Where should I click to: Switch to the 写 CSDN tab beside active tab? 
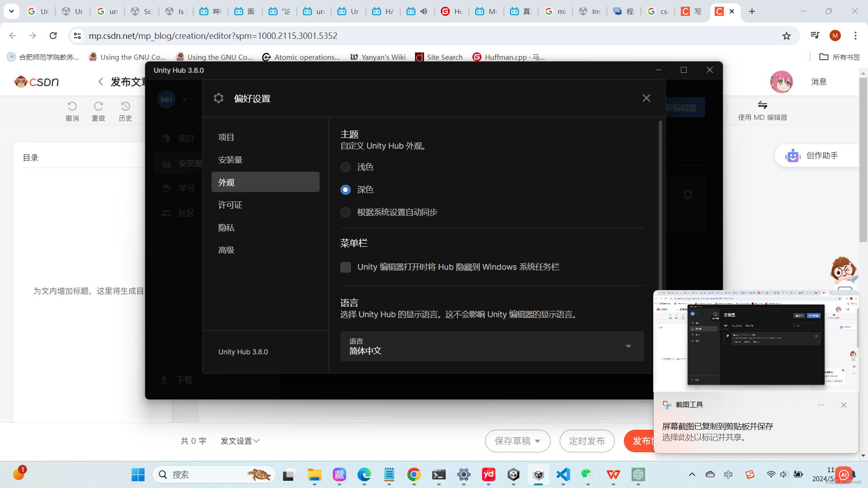point(691,11)
